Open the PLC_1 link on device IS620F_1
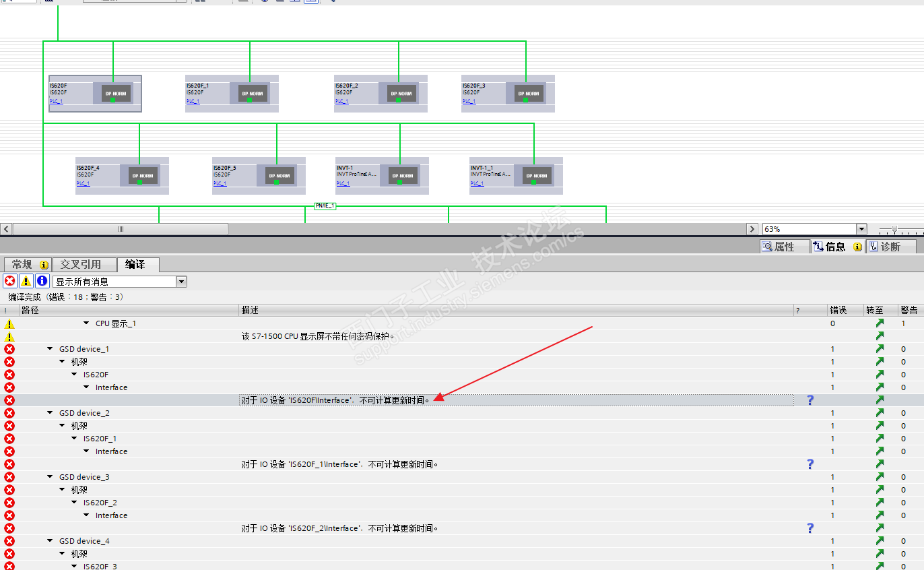 click(x=193, y=102)
